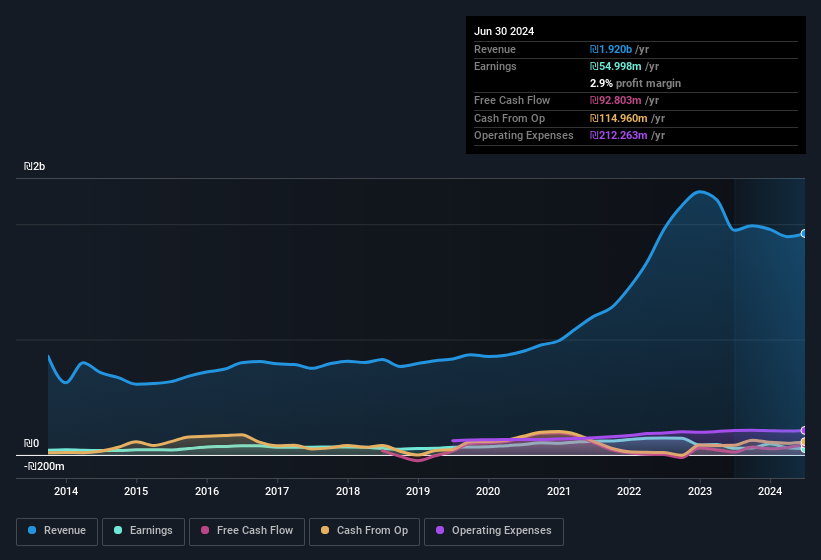Select the 2022 x-axis label
This screenshot has width=821, height=560.
[x=629, y=491]
